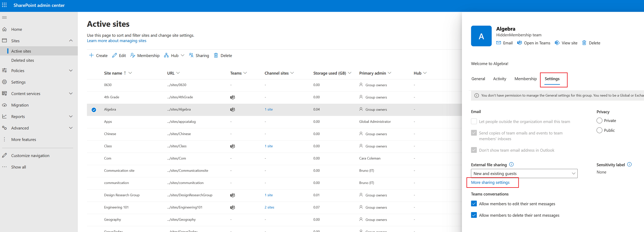The width and height of the screenshot is (644, 232).
Task: Open the app launcher waffle icon
Action: tap(4, 5)
